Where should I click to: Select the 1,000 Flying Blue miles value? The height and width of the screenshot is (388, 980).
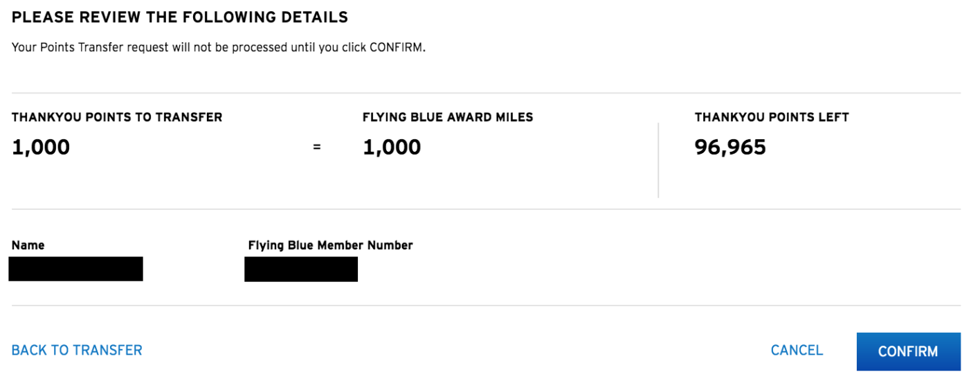(x=392, y=147)
